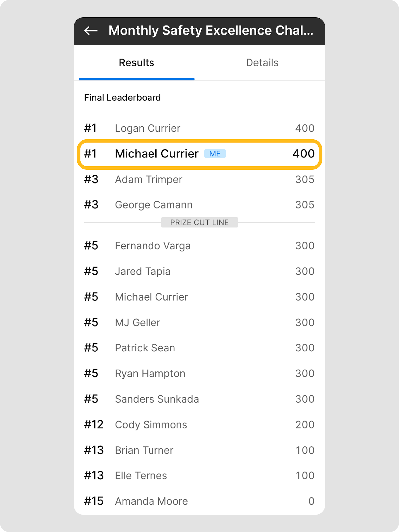Select Cody Simmons at rank 12

199,425
